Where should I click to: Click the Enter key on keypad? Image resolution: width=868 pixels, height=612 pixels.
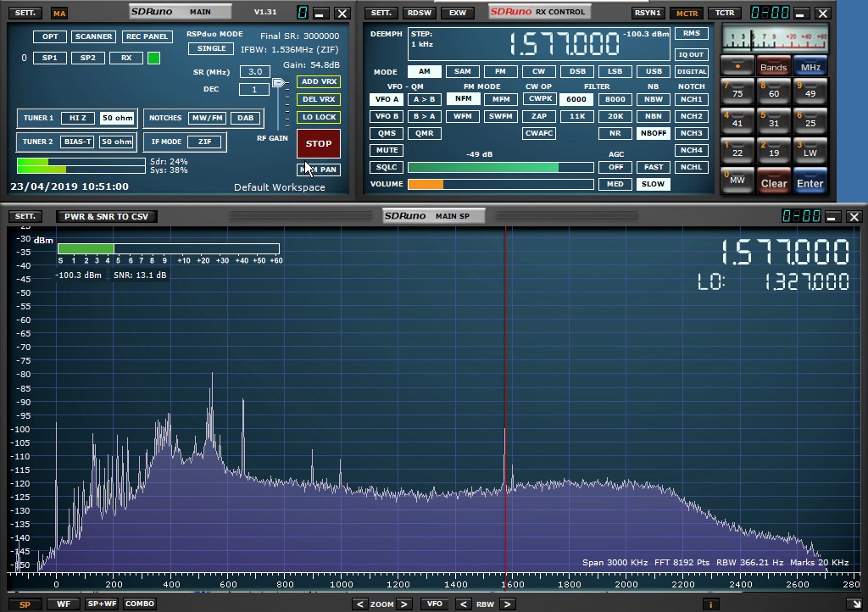coord(810,181)
